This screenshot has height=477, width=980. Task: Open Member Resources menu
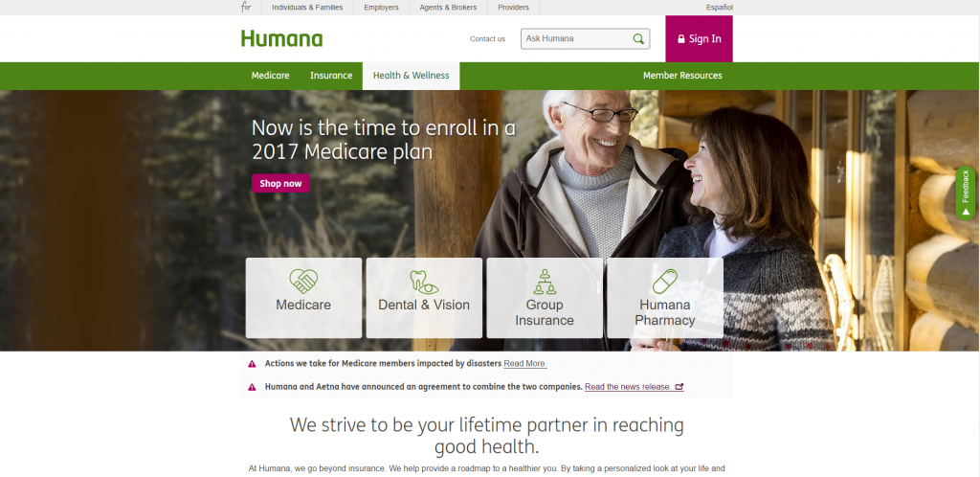click(682, 76)
